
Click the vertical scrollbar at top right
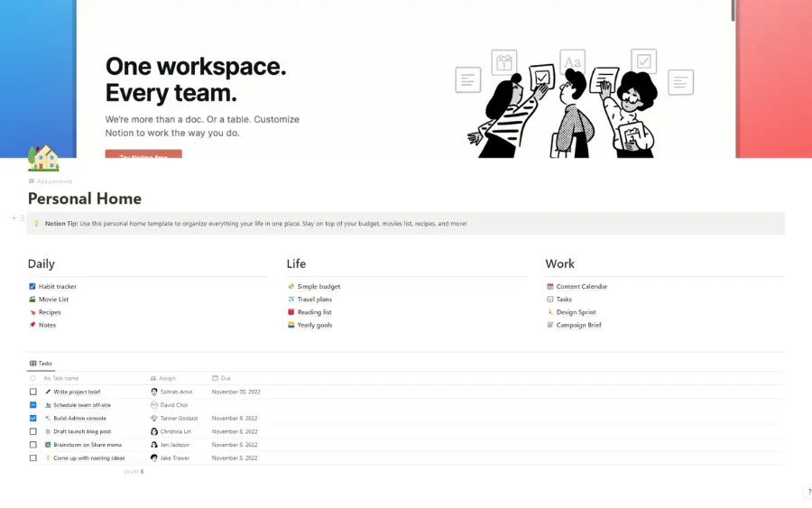coord(733,10)
